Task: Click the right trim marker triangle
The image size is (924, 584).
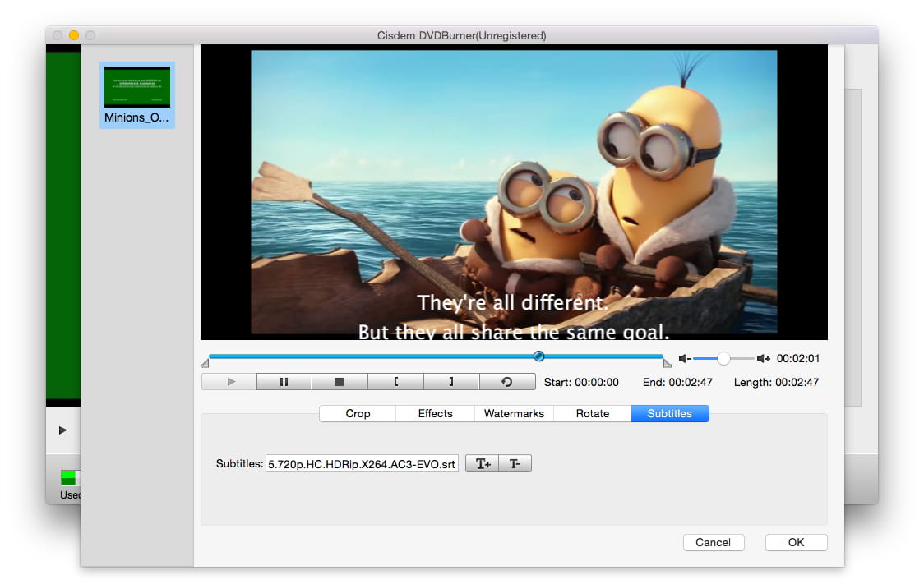Action: point(667,363)
